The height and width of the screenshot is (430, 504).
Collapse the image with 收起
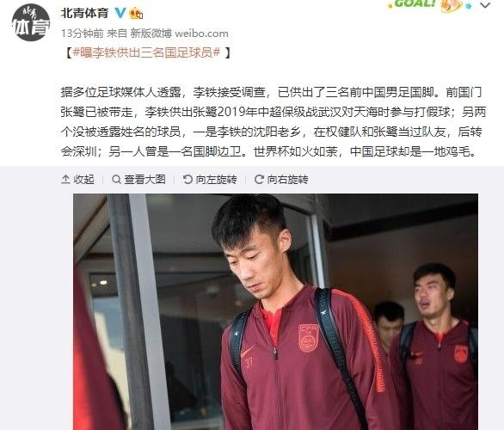[77, 180]
